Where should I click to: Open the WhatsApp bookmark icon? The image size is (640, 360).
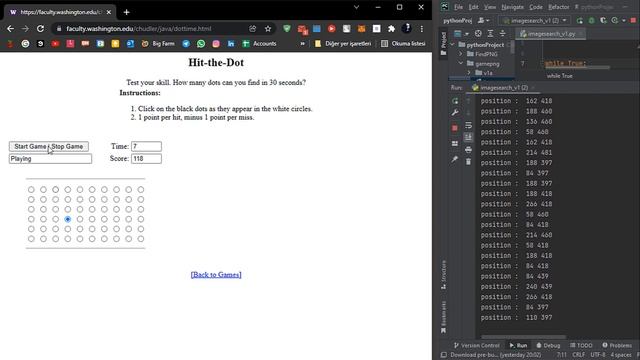(201, 44)
